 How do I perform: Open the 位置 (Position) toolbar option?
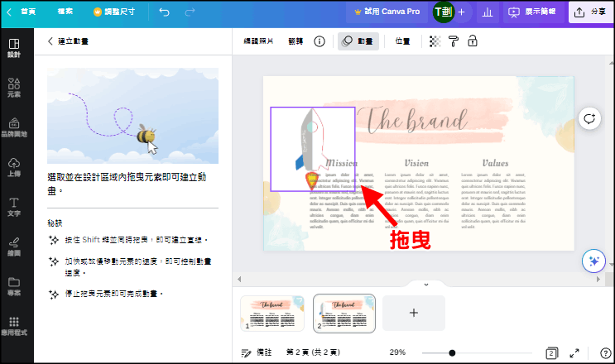[x=403, y=41]
